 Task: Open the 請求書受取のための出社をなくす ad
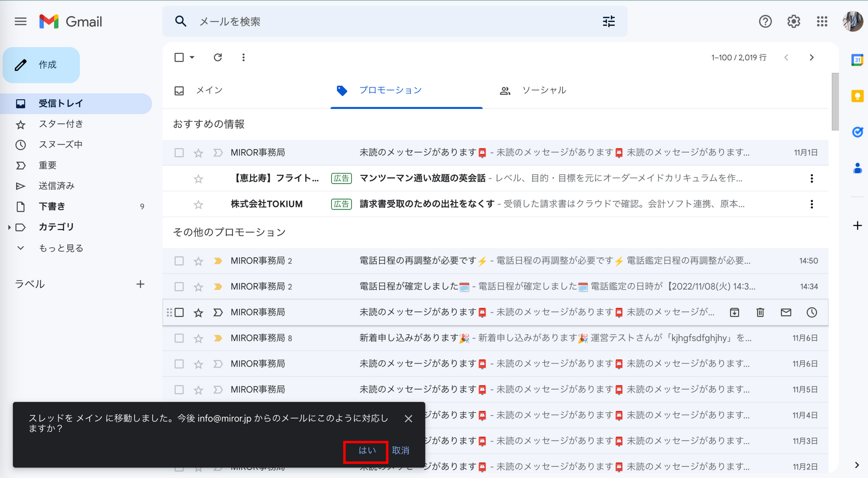pos(495,204)
